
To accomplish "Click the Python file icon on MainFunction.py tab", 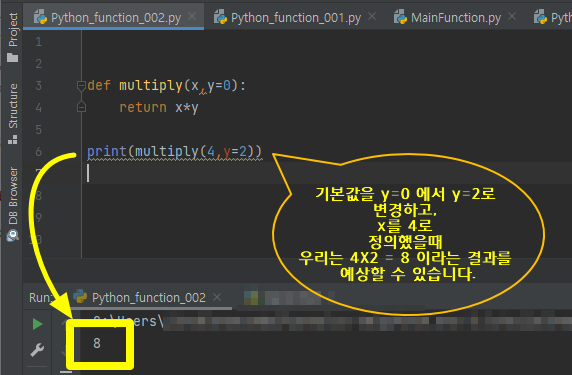I will [x=400, y=17].
